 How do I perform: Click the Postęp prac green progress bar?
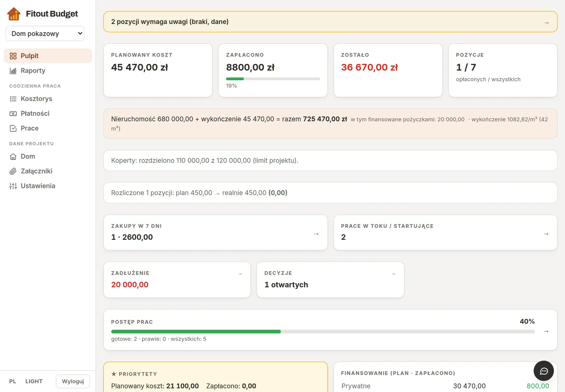(323, 332)
